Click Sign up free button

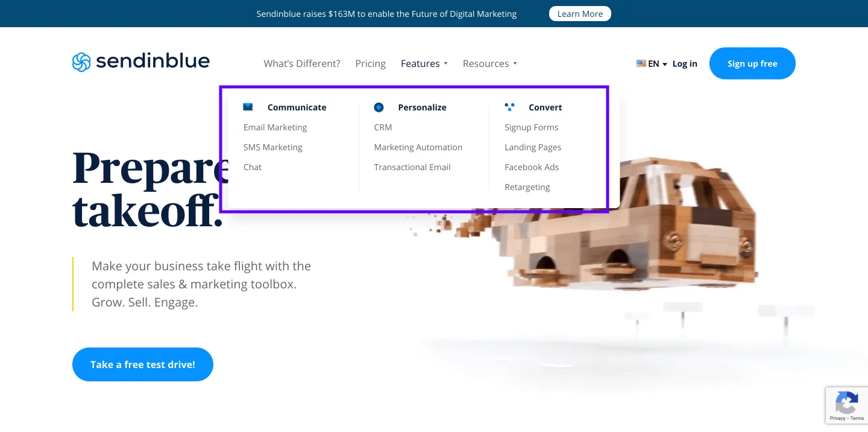click(752, 63)
